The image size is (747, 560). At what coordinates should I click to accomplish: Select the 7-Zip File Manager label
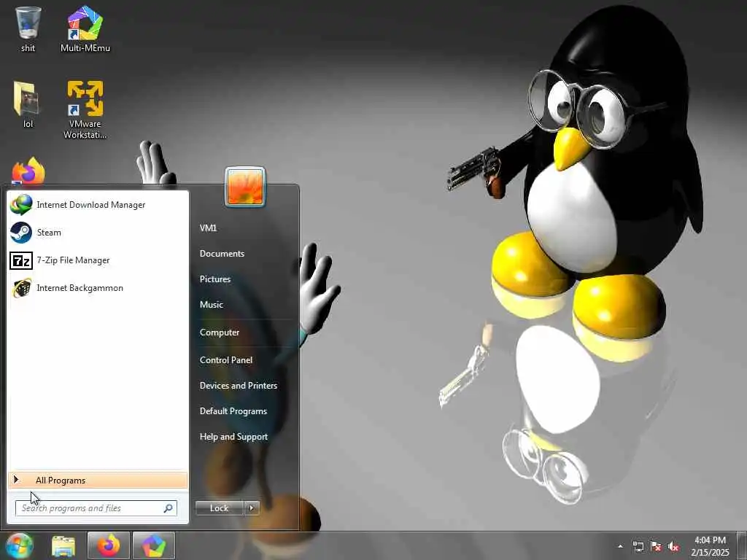pyautogui.click(x=74, y=260)
